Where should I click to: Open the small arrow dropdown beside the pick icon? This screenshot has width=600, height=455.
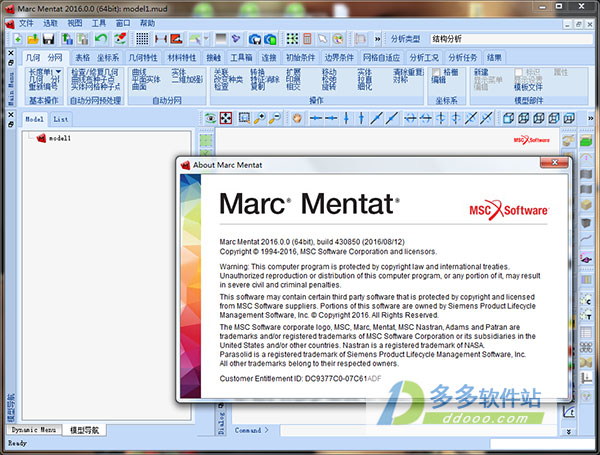207,38
